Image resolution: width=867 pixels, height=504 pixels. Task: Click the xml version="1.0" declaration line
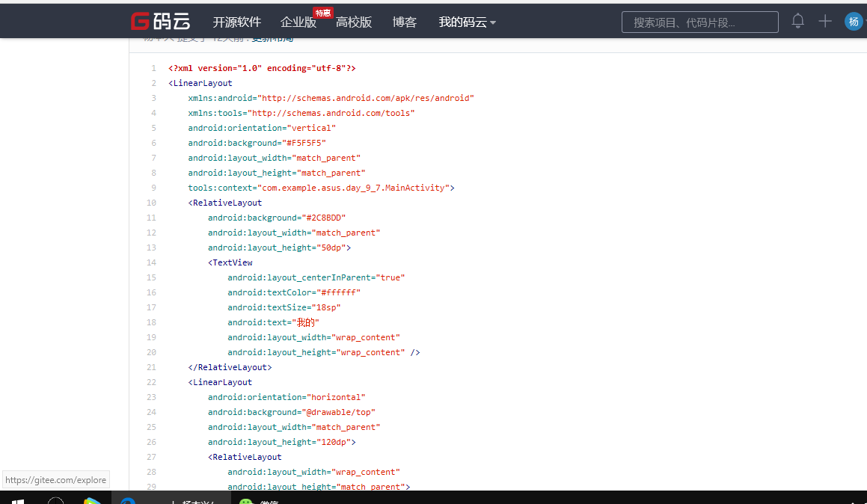tap(262, 68)
